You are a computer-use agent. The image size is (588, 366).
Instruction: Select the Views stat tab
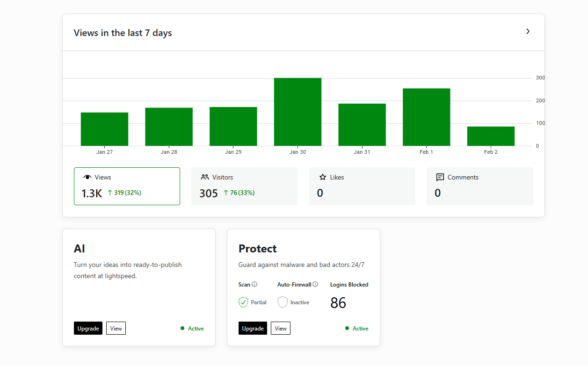[127, 186]
